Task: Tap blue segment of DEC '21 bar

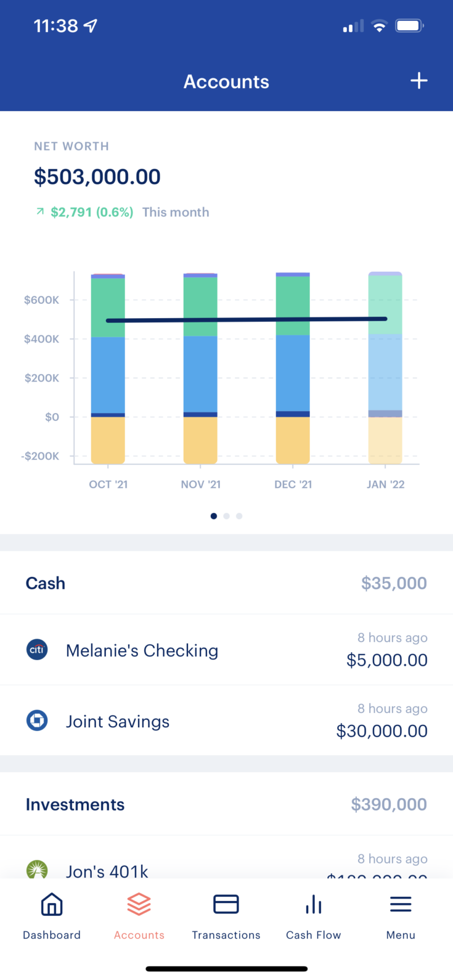Action: 293,373
